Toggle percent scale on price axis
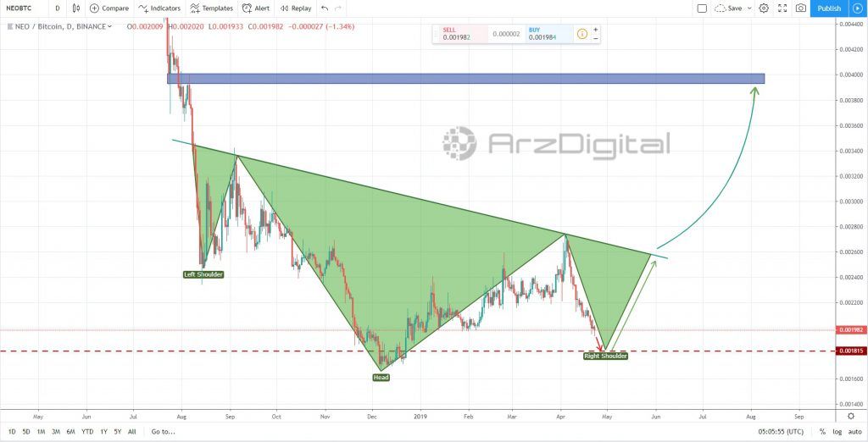Screen dimensions: 868x442 pyautogui.click(x=822, y=431)
